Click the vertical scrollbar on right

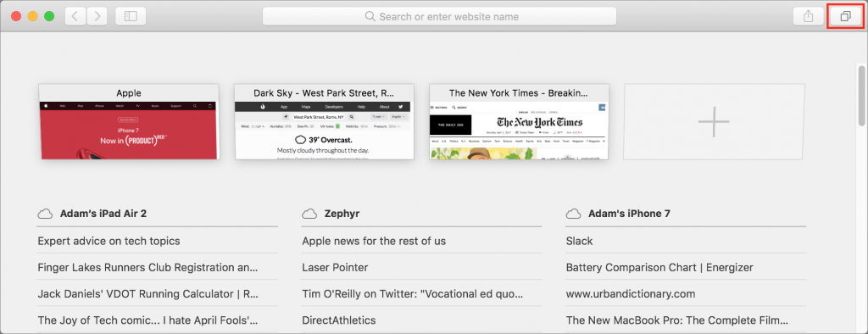coord(862,97)
